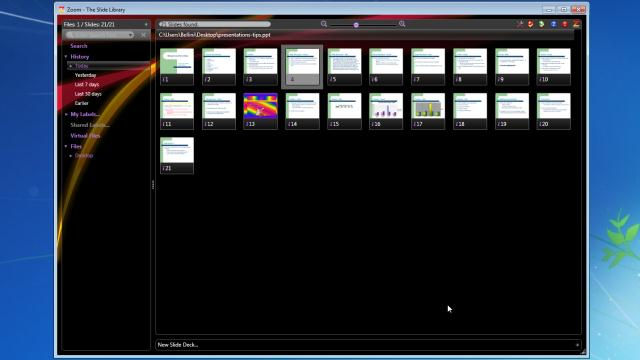Click the rightmost orange toolbar icon
Image resolution: width=640 pixels, height=360 pixels.
[576, 24]
